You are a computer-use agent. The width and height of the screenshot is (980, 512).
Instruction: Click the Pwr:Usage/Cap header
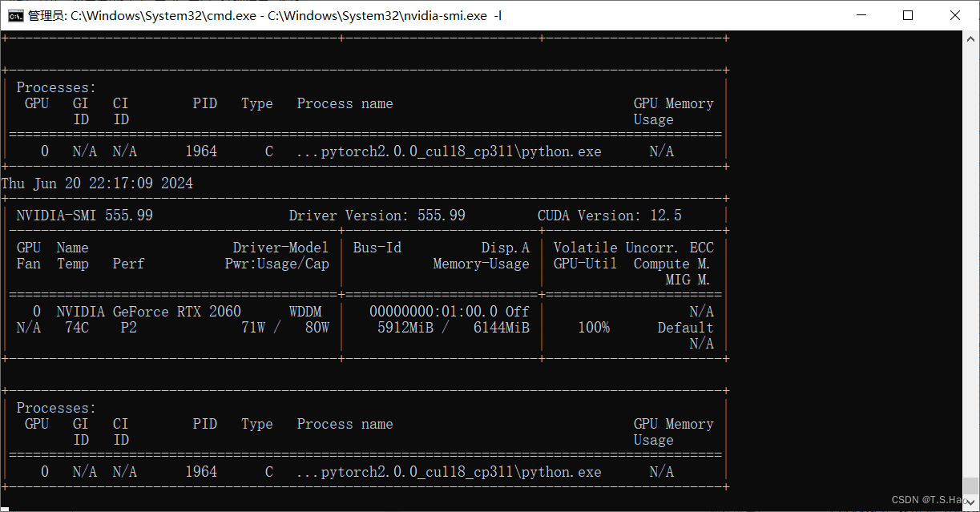coord(277,264)
